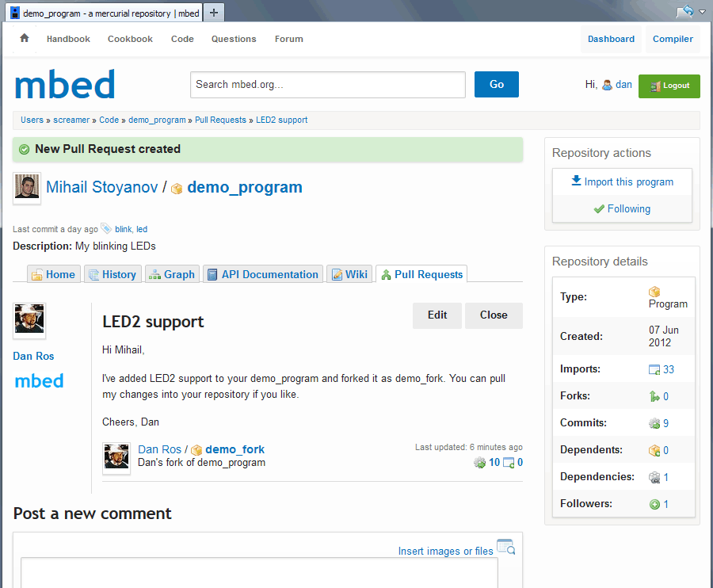The image size is (713, 588).
Task: Click the dependencies icon in repository details
Action: (654, 477)
